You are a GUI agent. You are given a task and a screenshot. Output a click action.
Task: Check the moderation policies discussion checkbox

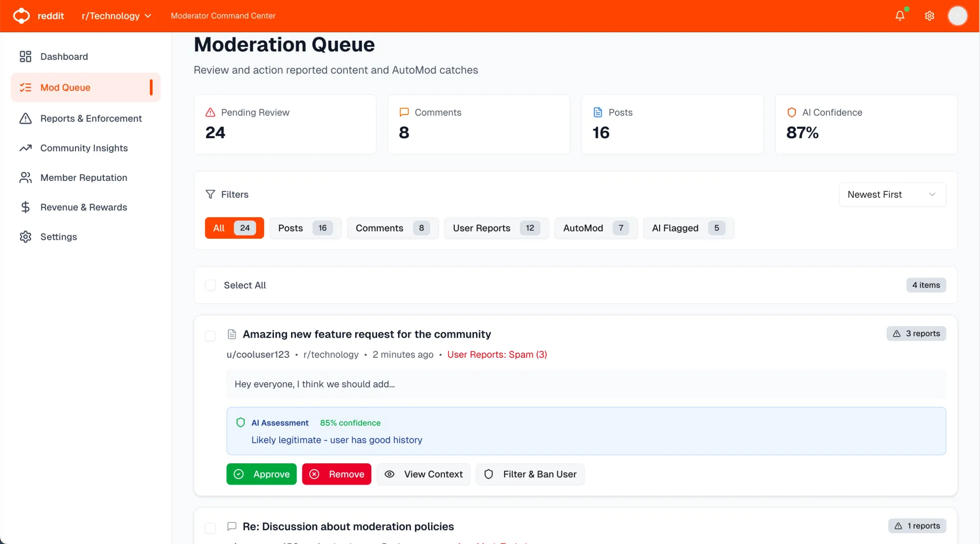[x=210, y=528]
